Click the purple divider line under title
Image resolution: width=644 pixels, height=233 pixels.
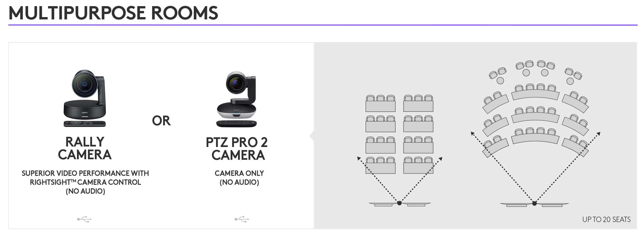(x=323, y=25)
